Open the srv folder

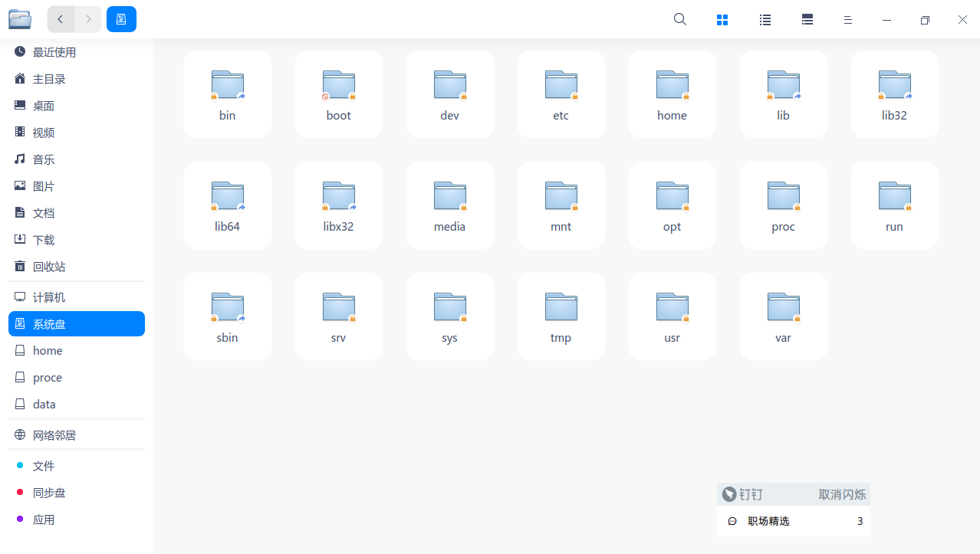tap(339, 316)
